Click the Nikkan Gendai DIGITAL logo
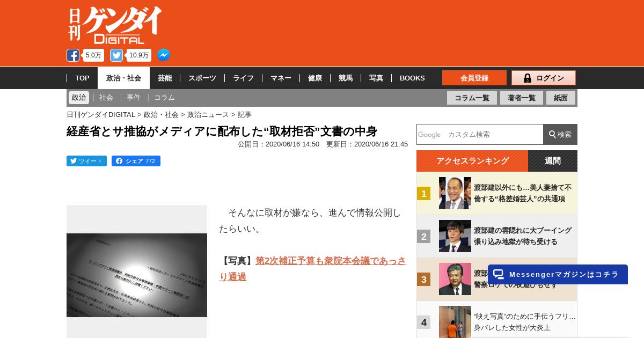 point(115,25)
